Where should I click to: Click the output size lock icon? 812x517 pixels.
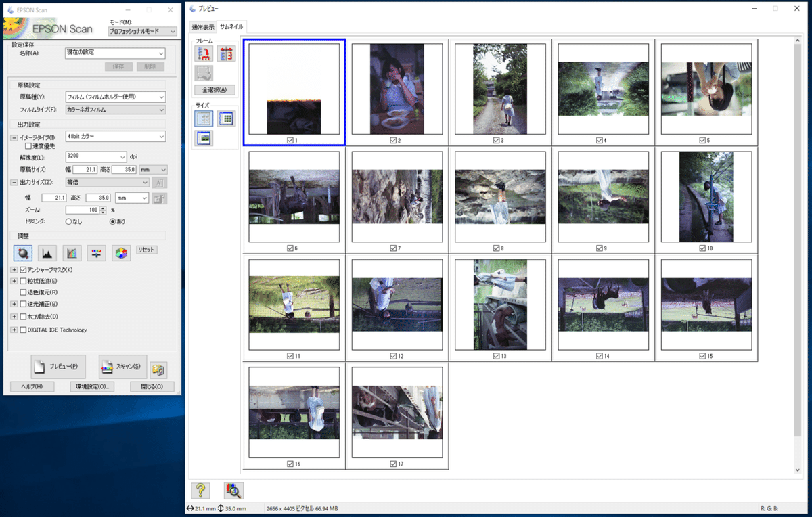pos(159,198)
